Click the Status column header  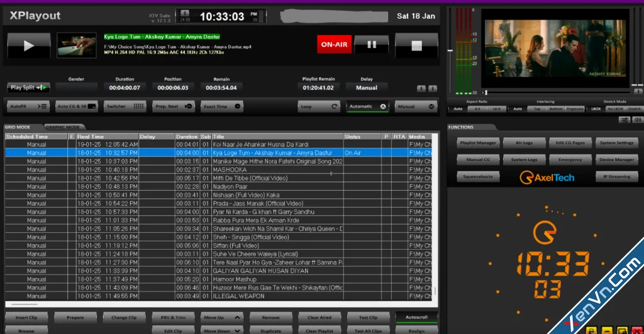(x=363, y=136)
